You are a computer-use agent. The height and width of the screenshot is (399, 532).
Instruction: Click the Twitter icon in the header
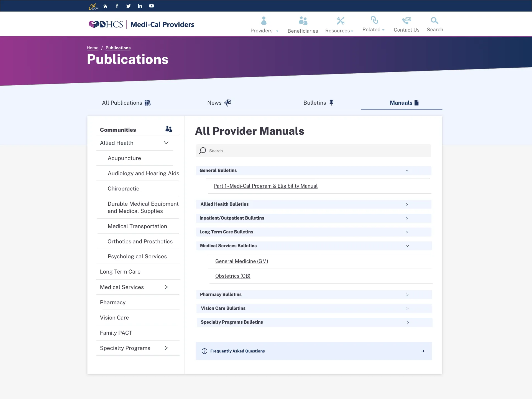(x=128, y=6)
